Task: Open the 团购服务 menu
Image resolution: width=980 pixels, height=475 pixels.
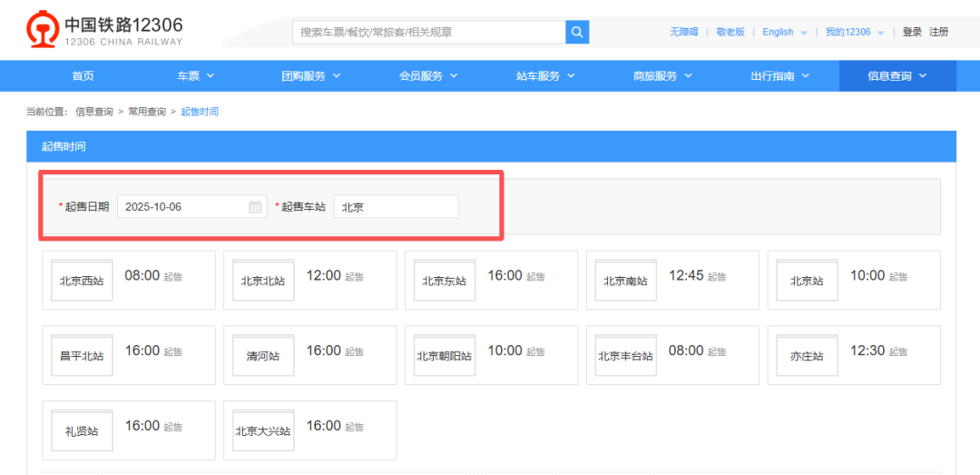Action: click(310, 76)
